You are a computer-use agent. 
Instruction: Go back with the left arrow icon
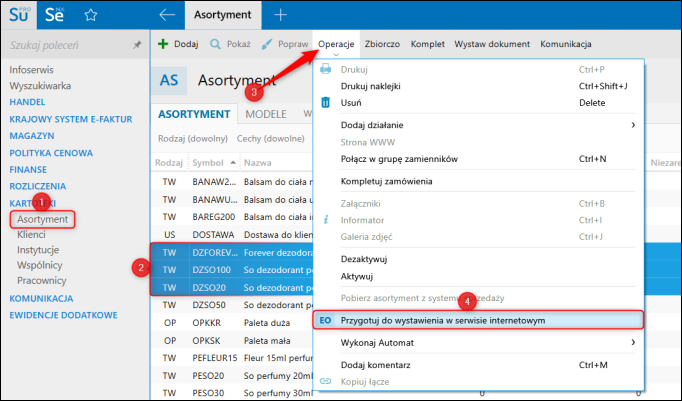(167, 15)
